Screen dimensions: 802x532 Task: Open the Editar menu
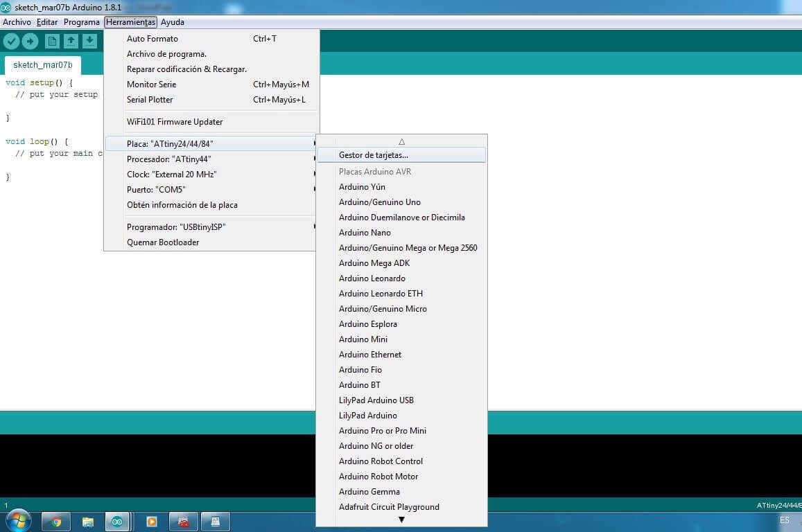pyautogui.click(x=47, y=22)
